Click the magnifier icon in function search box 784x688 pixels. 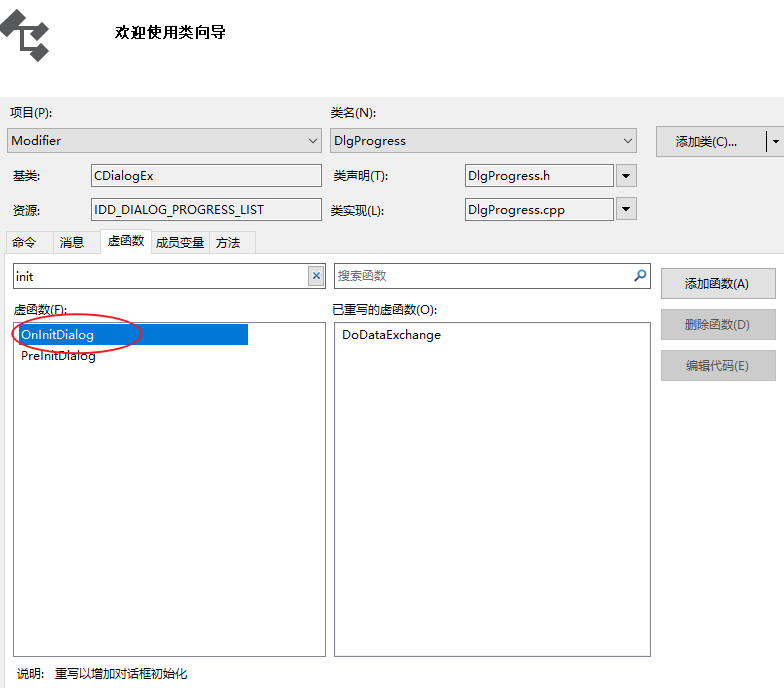640,276
